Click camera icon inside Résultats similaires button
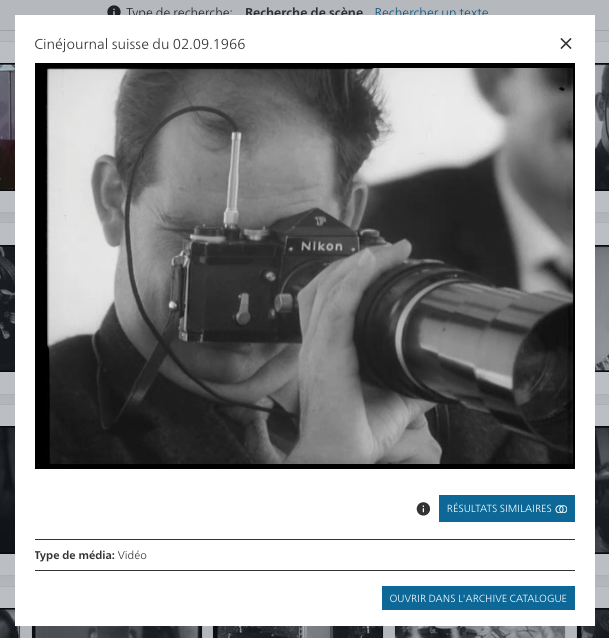 coord(561,509)
